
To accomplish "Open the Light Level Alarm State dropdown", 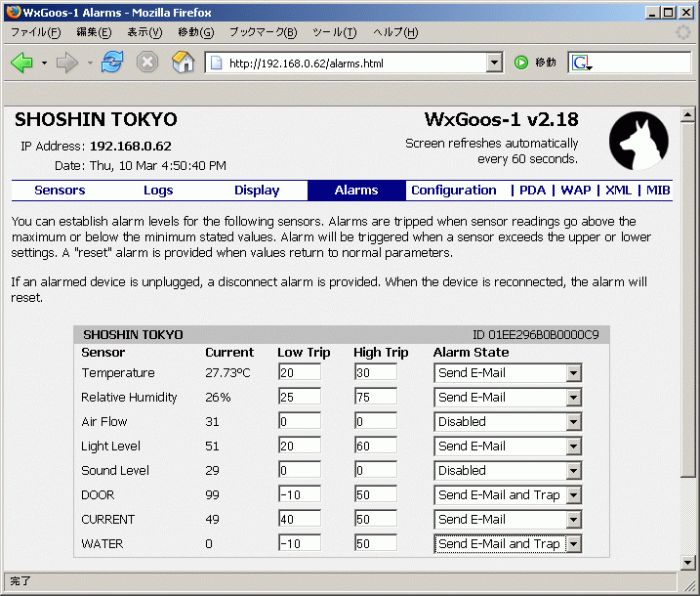I will (x=508, y=446).
